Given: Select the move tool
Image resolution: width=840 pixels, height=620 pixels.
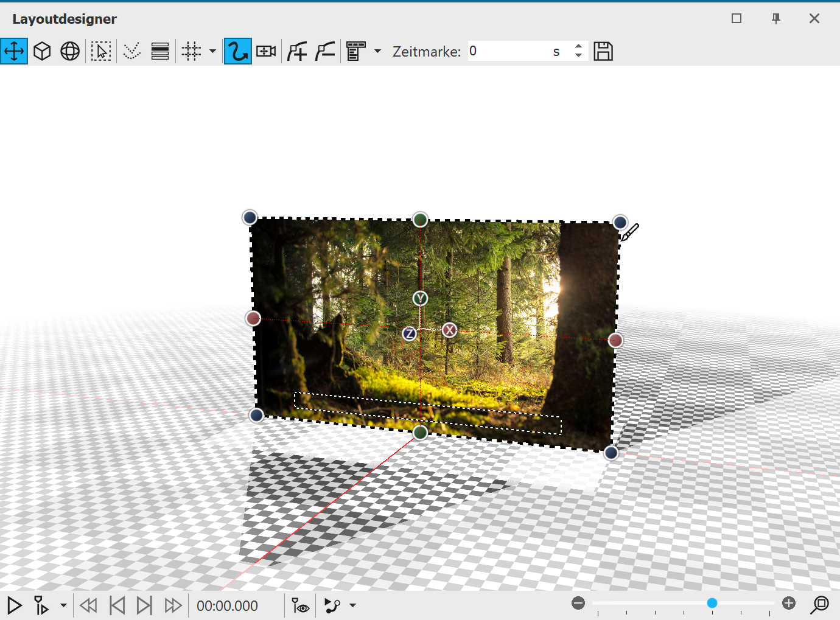Looking at the screenshot, I should point(13,51).
